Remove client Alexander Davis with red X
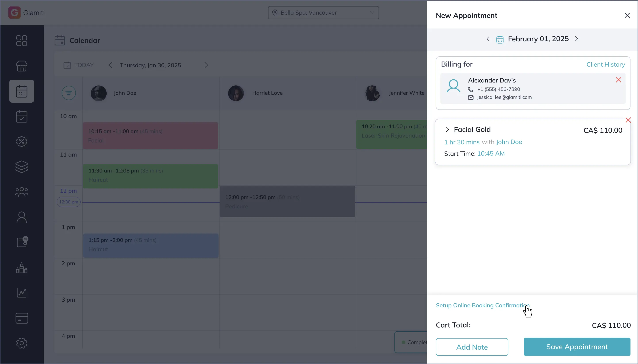The width and height of the screenshot is (638, 364). click(x=618, y=80)
